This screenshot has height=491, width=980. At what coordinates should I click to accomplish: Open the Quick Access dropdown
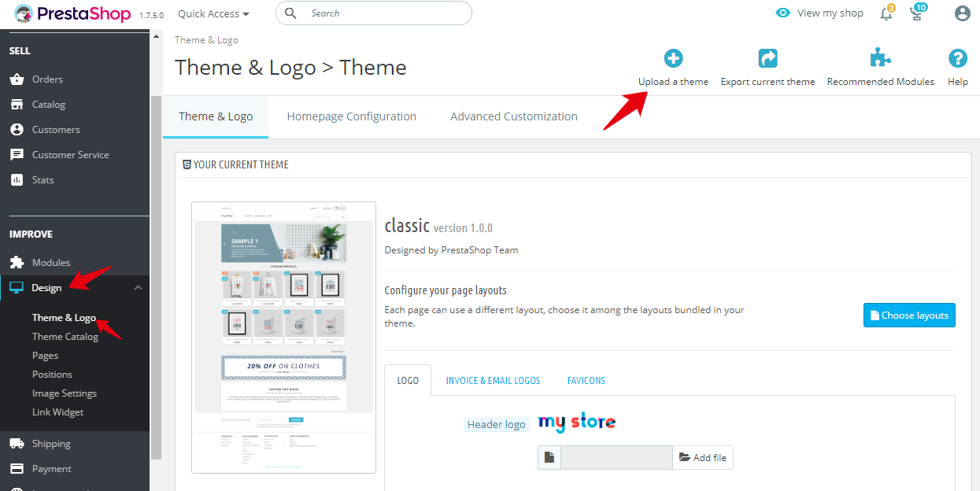pos(213,13)
